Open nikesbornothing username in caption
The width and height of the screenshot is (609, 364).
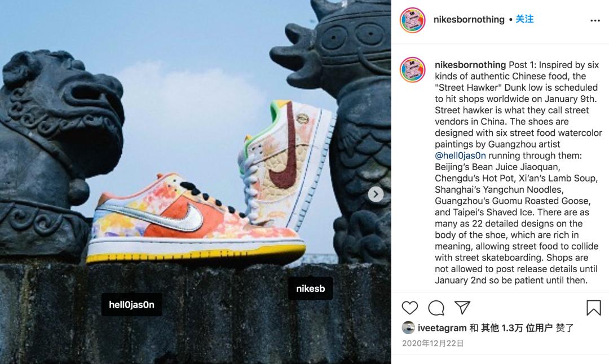click(x=470, y=65)
